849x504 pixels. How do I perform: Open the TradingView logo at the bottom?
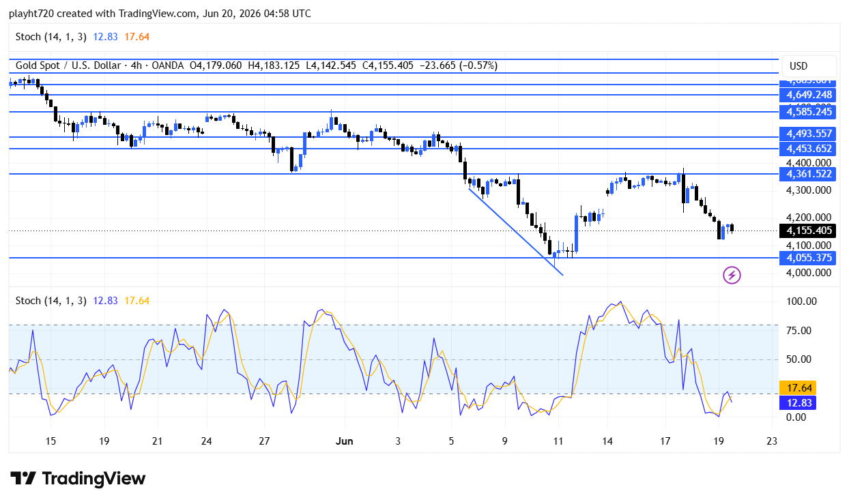(78, 479)
